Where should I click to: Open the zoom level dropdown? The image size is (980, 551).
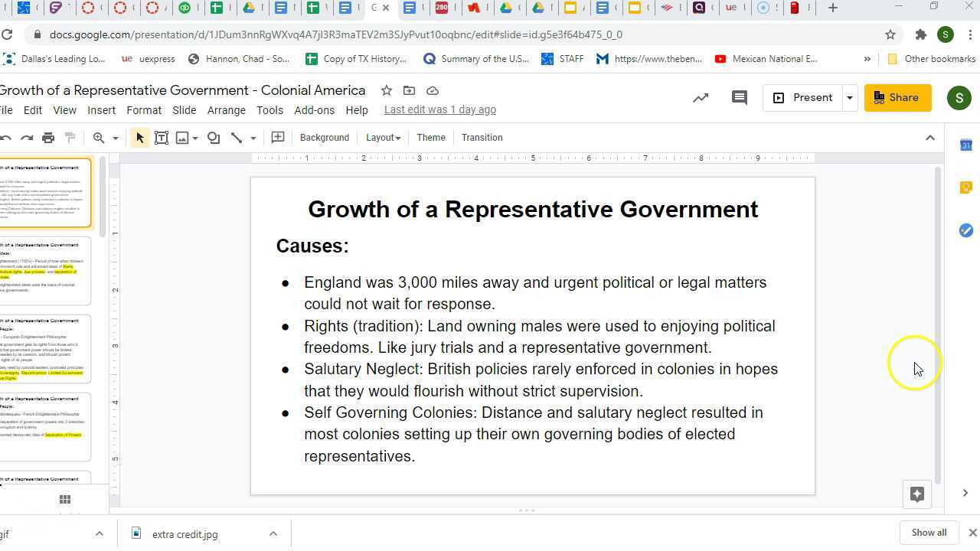point(116,138)
